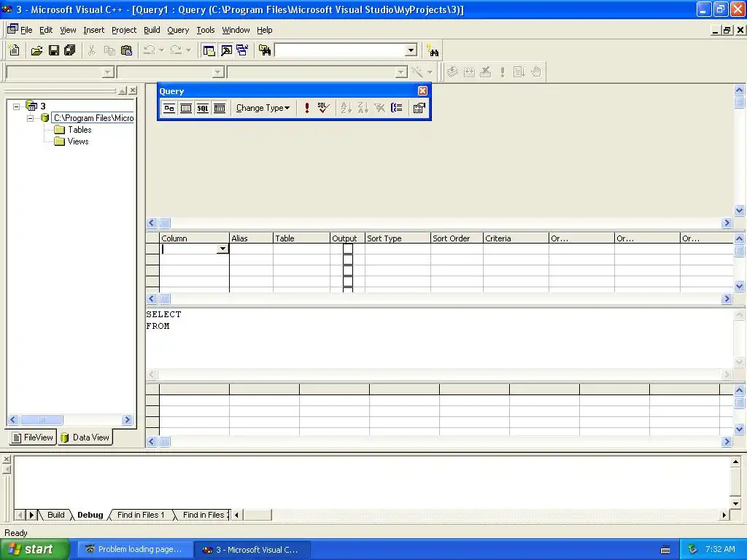Click the 3 - Microsoft Visual C taskbar item

(252, 550)
